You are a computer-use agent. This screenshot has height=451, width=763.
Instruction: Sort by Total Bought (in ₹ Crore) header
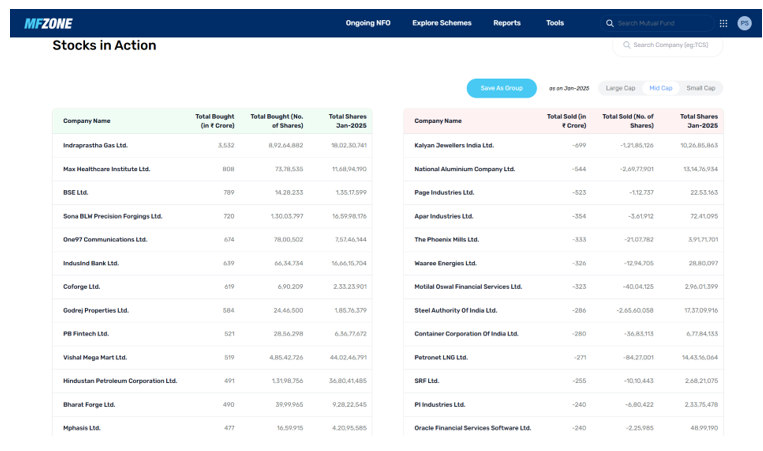click(215, 121)
